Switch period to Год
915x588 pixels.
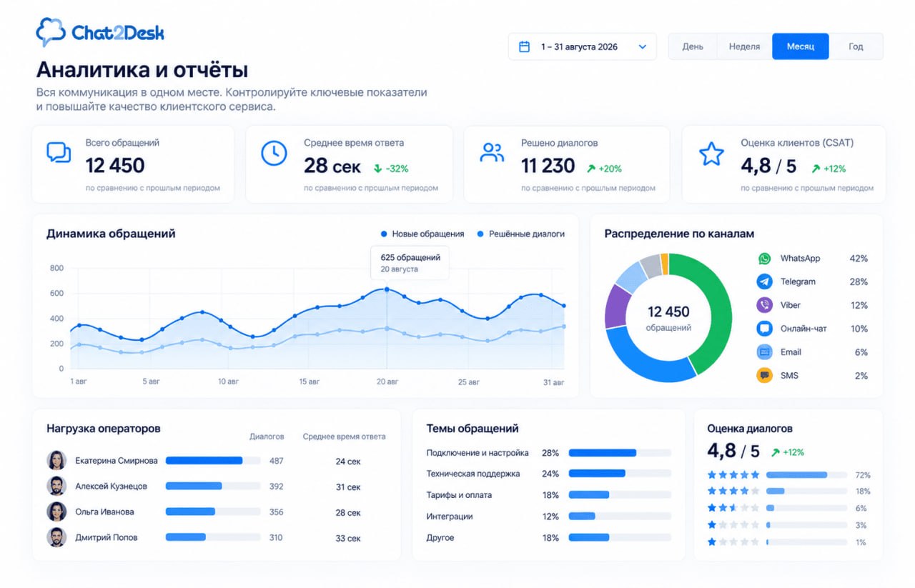tap(856, 46)
